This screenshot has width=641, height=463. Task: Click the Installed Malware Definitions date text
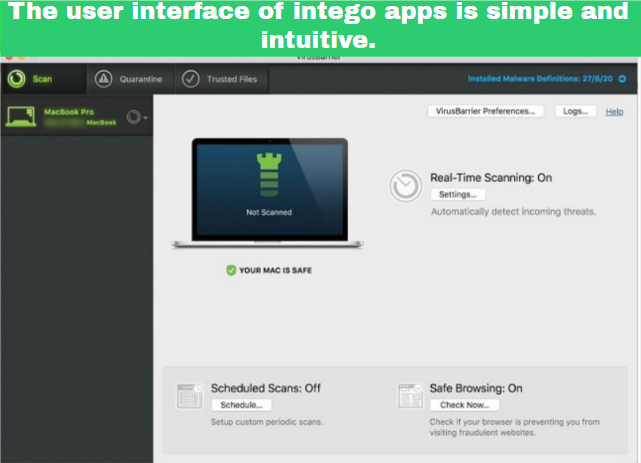(x=539, y=79)
